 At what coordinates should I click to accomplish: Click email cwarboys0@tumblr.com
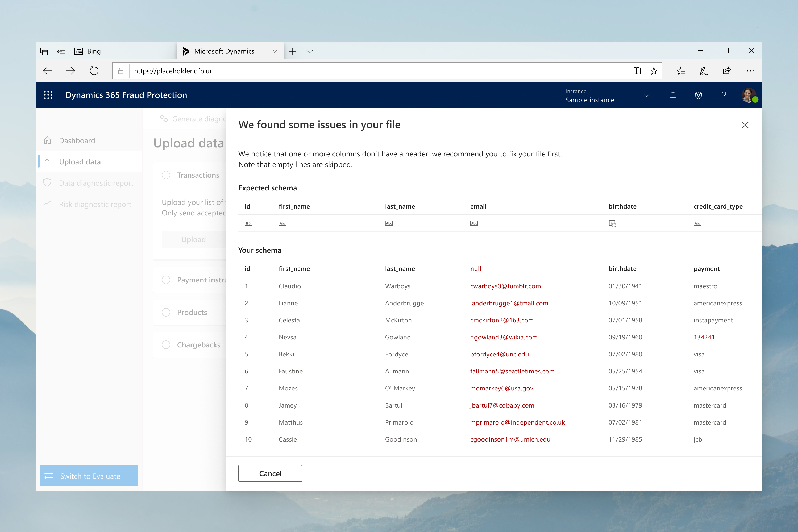click(x=506, y=286)
